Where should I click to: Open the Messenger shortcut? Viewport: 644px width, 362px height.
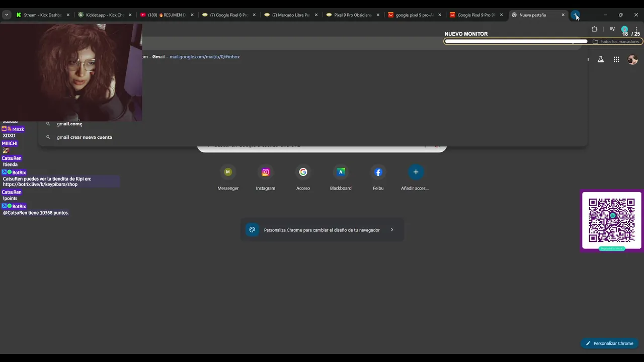228,177
